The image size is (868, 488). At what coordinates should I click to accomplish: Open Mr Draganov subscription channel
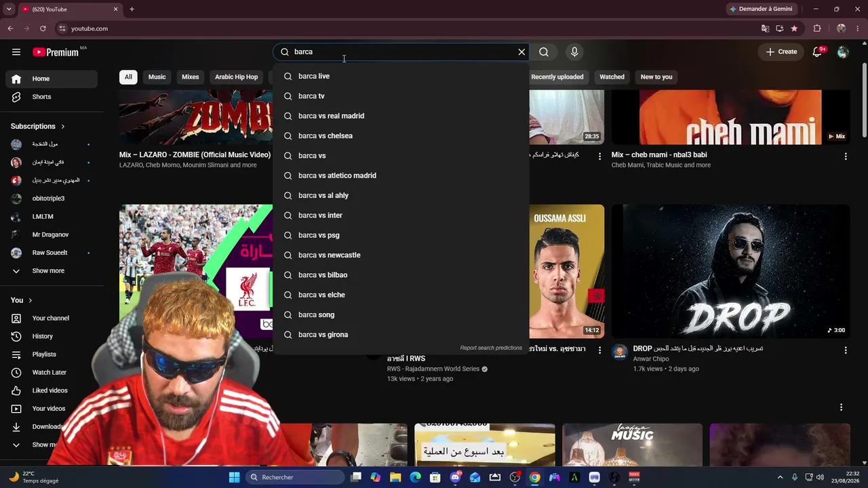pyautogui.click(x=52, y=235)
